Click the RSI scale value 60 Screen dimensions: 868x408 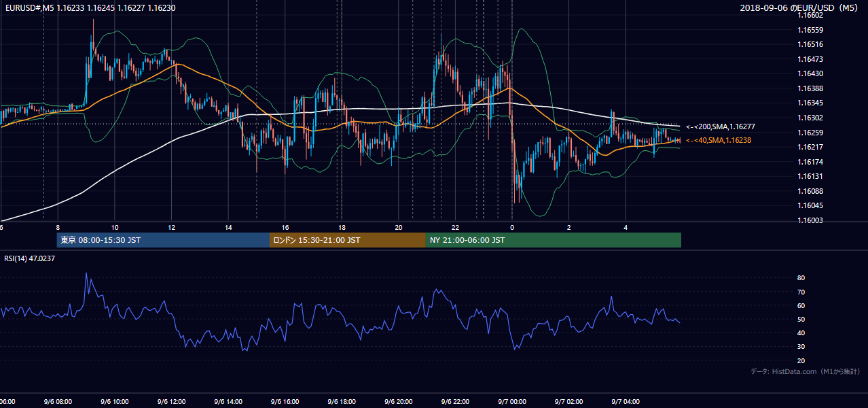pyautogui.click(x=801, y=305)
